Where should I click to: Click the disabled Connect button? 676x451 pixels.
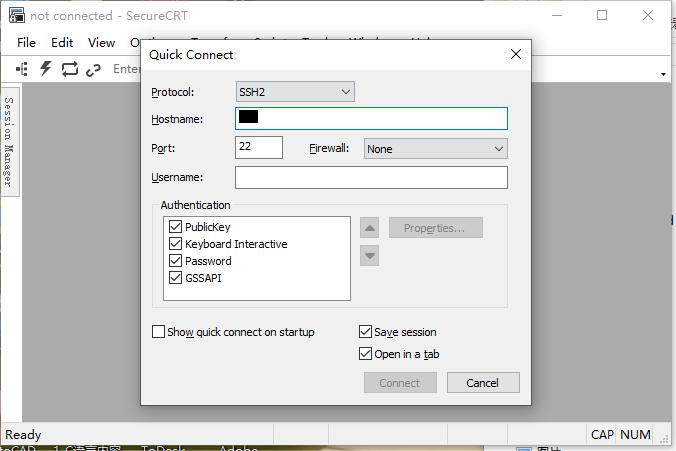point(400,383)
